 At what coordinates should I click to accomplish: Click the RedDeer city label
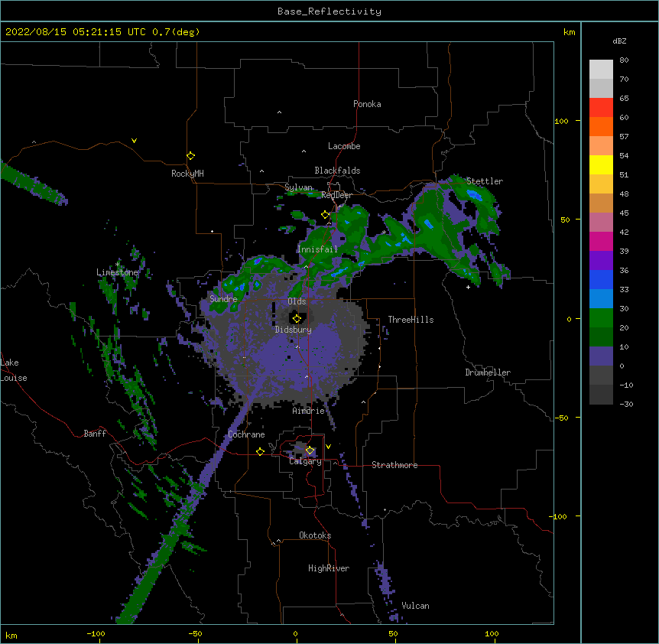(336, 195)
